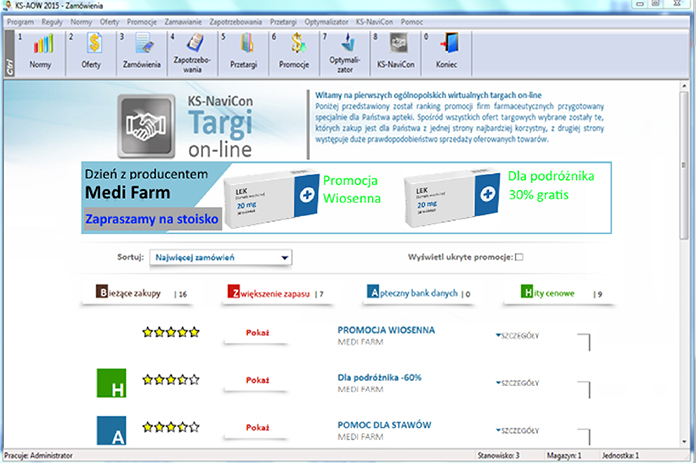Click the blue A icon beside POMOC DLA STAWÓW
Image resolution: width=697 pixels, height=463 pixels.
click(111, 430)
